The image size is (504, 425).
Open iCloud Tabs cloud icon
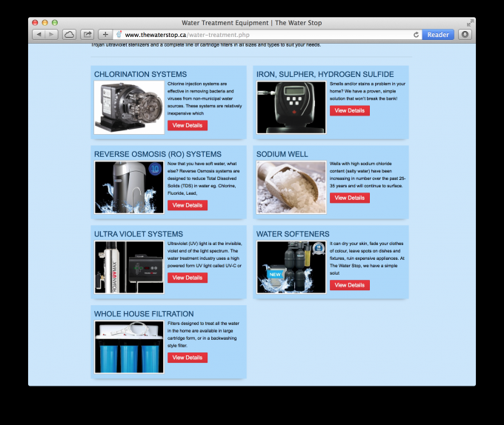pos(69,35)
